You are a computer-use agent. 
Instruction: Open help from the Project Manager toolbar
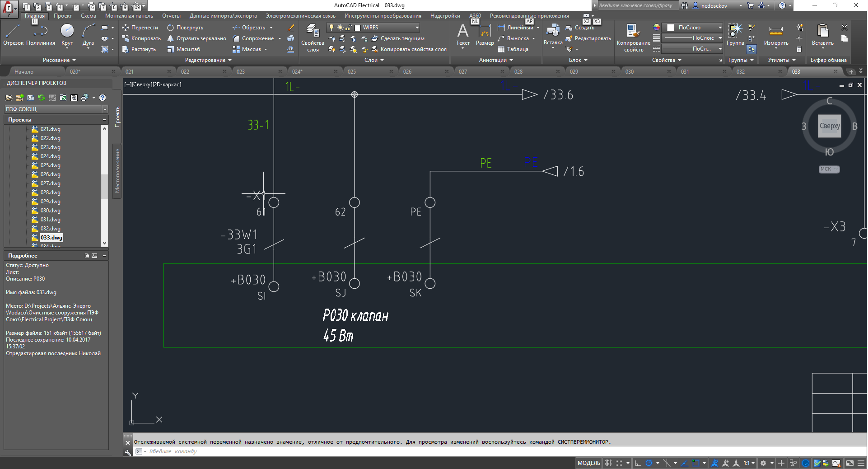point(103,98)
